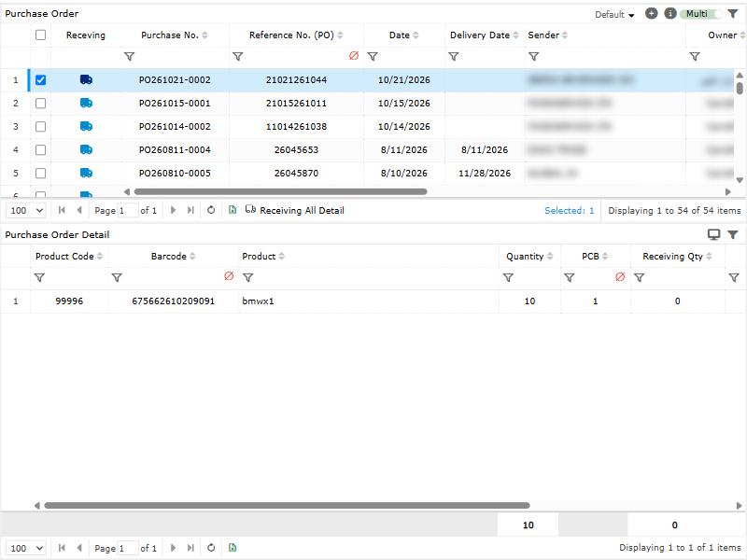Sort detail by Product column
This screenshot has height=560, width=747.
click(x=263, y=256)
